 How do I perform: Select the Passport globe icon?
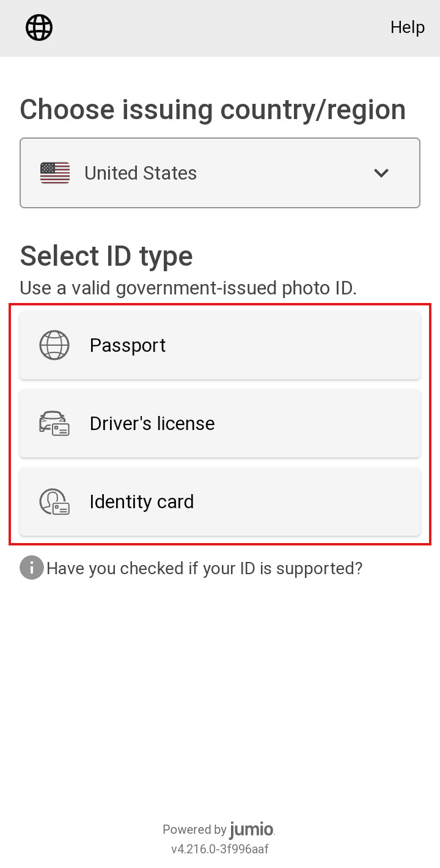(x=54, y=345)
